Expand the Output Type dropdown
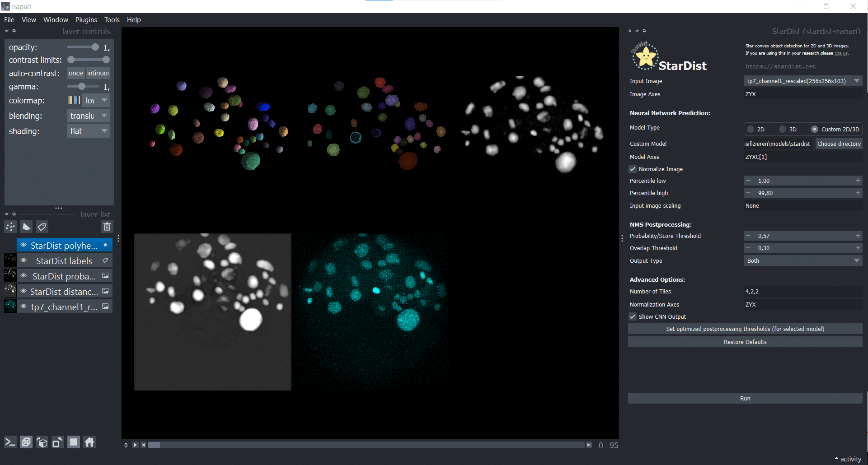The width and height of the screenshot is (868, 465). (802, 261)
